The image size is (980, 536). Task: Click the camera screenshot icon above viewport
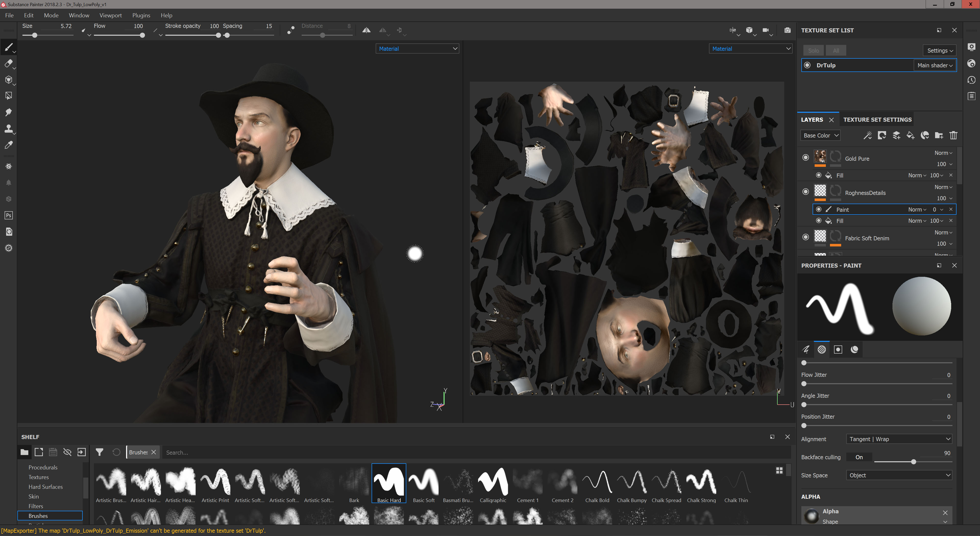[787, 30]
